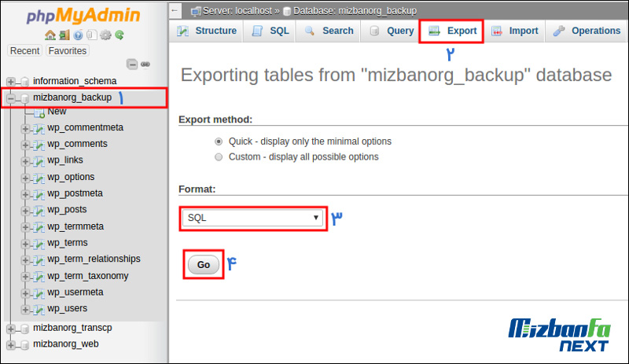Show Recent tables list
Screen dimensions: 629x364
click(x=25, y=51)
